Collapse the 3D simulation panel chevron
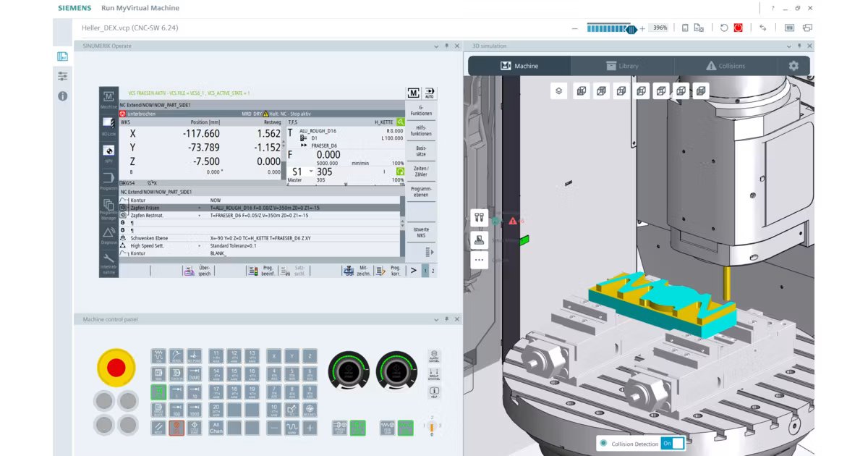868x456 pixels. (x=789, y=46)
